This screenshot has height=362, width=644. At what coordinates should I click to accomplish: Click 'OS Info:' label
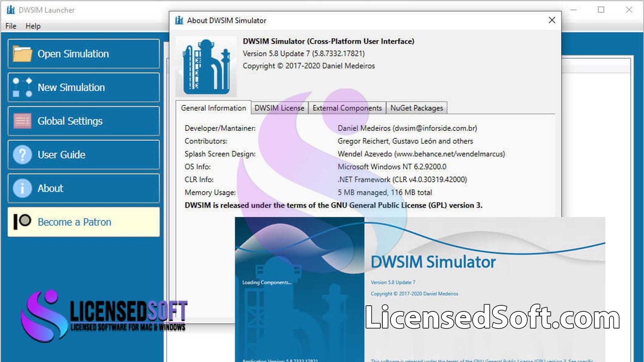coord(198,167)
